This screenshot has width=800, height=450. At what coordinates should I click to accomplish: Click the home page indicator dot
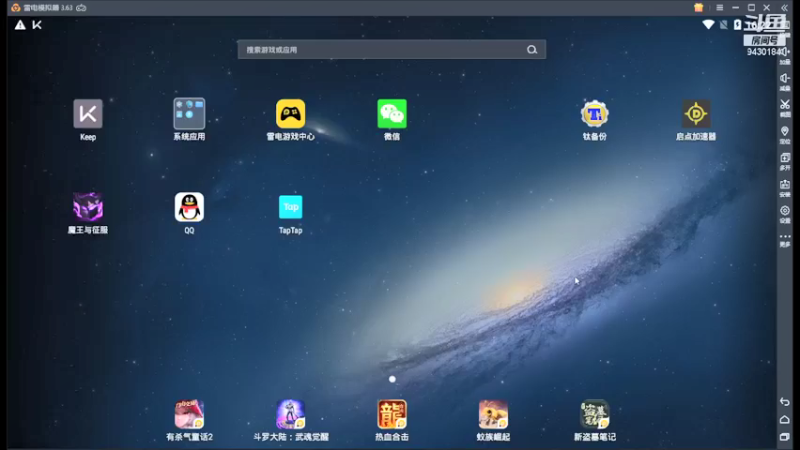[x=392, y=379]
